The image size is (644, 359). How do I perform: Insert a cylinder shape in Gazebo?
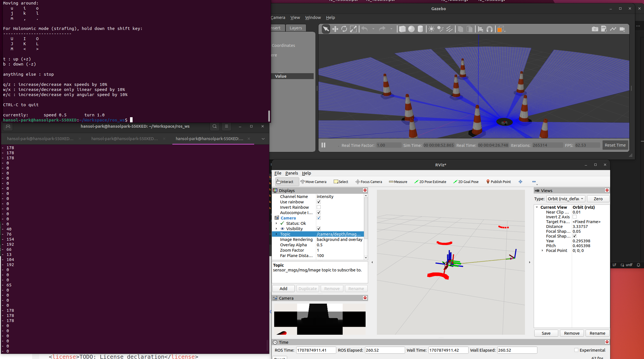pos(420,29)
